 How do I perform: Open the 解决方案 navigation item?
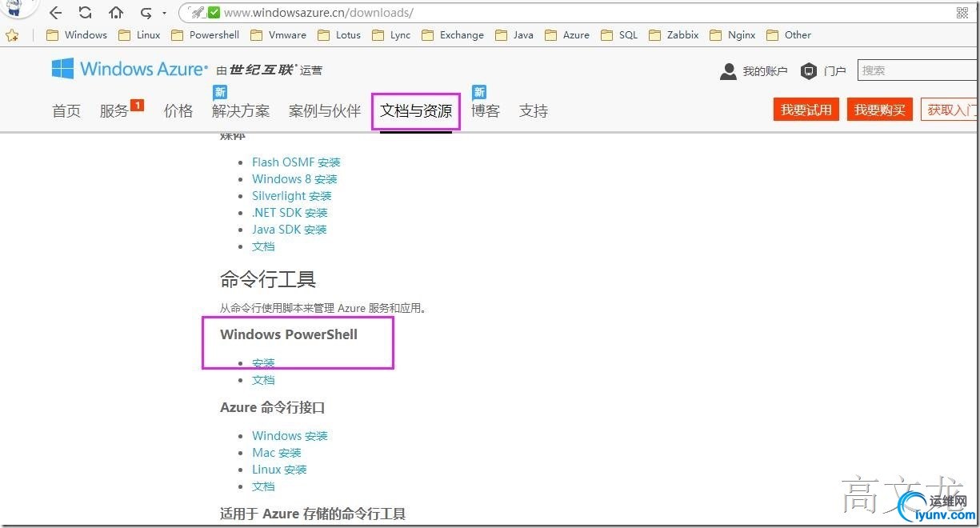point(241,111)
